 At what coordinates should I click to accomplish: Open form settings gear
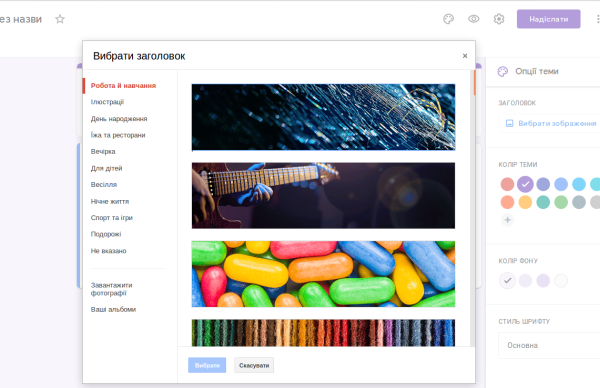[x=499, y=19]
